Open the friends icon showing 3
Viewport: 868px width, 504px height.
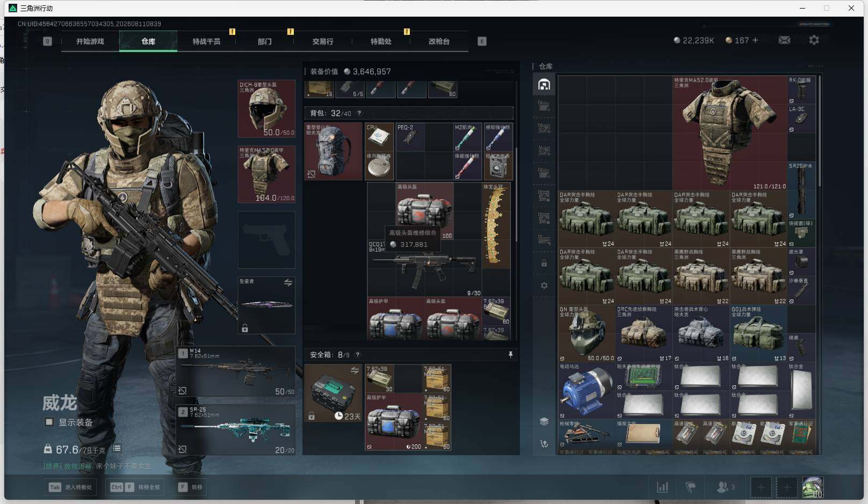coord(725,487)
